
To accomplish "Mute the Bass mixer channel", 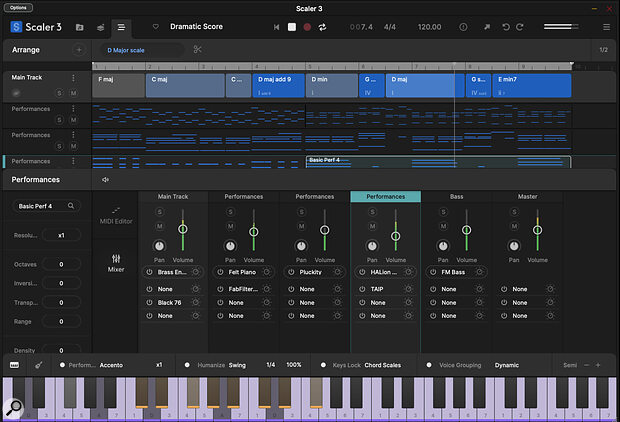I will pos(443,226).
